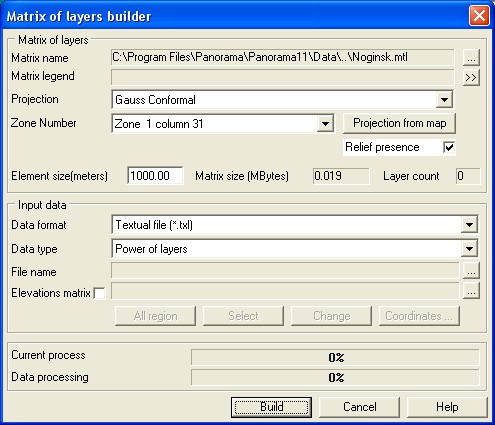Open the Data type dropdown
Screen dimensions: 495x425
tap(469, 249)
